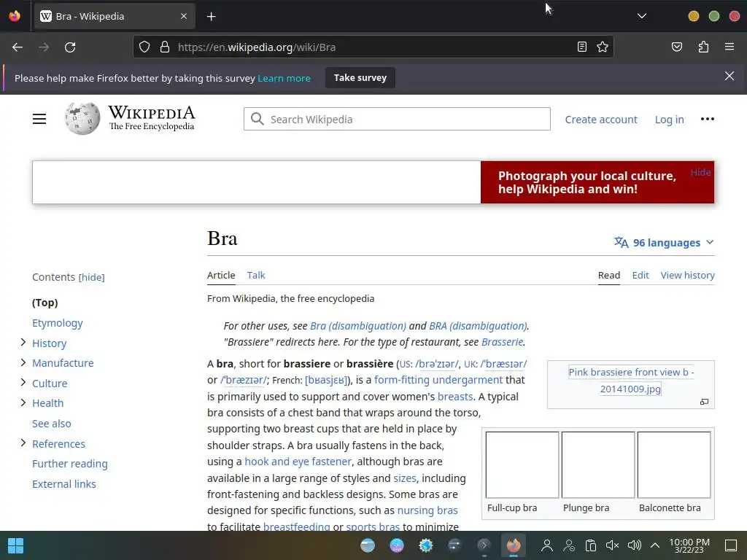Adjust volume via speaker tray icon
747x560 pixels.
coord(634,545)
